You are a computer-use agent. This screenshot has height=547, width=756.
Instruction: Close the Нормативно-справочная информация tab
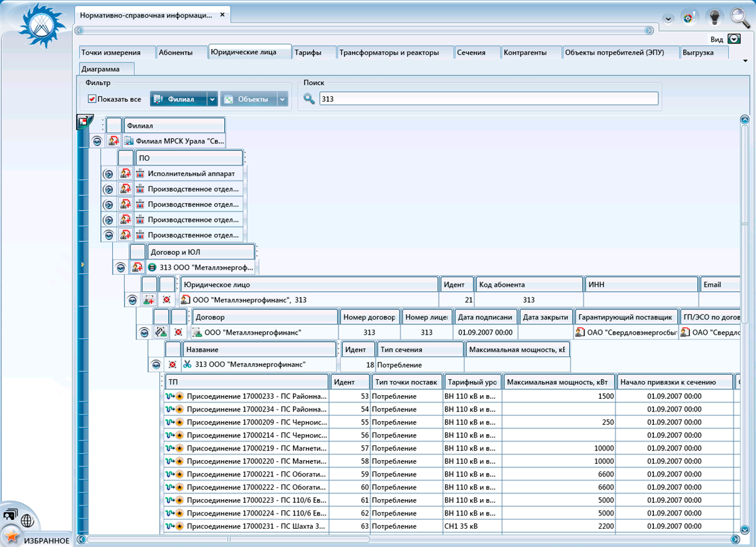(x=222, y=14)
